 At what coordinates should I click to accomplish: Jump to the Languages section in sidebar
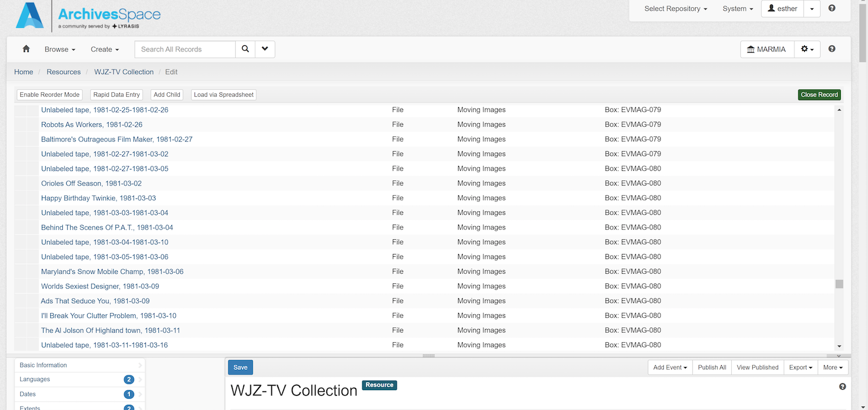[35, 379]
